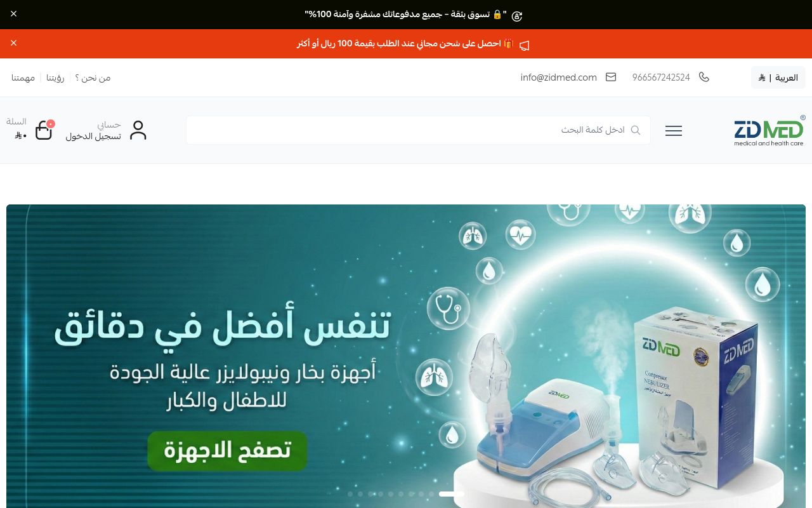Viewport: 812px width, 508px height.
Task: Open the رؤيتنا link
Action: coord(55,77)
